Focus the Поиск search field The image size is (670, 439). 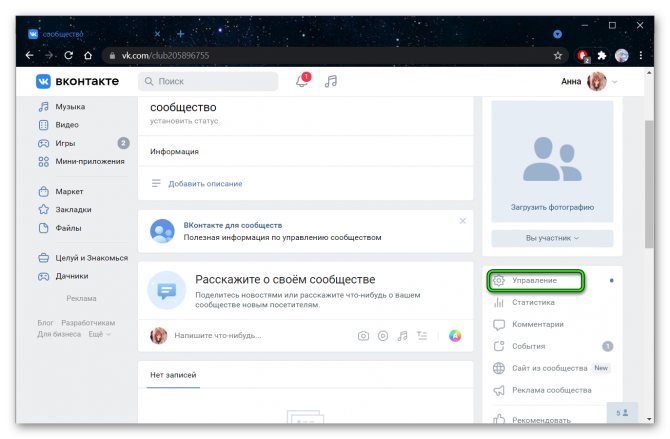click(x=208, y=81)
